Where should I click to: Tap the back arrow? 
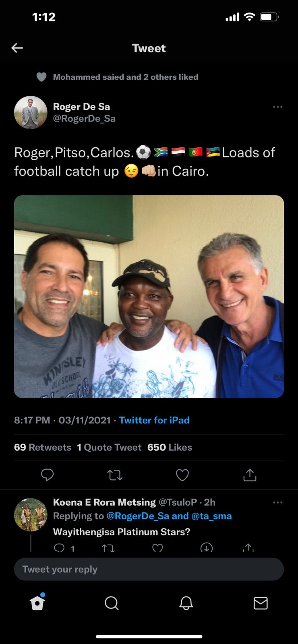(17, 48)
